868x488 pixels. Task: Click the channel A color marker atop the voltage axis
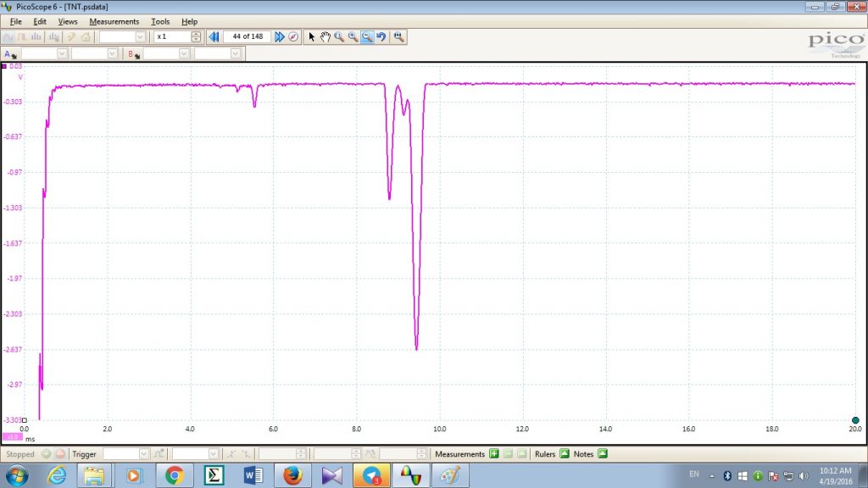click(x=4, y=66)
